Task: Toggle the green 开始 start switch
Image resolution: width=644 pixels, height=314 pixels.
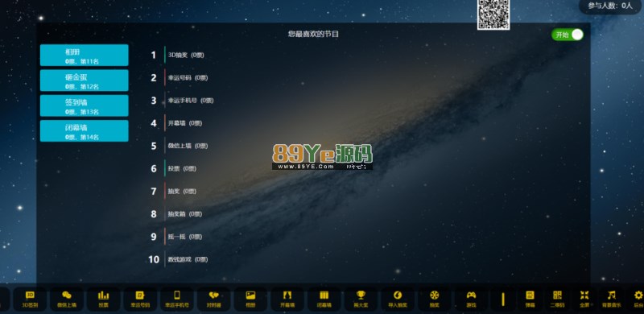Action: click(x=568, y=35)
